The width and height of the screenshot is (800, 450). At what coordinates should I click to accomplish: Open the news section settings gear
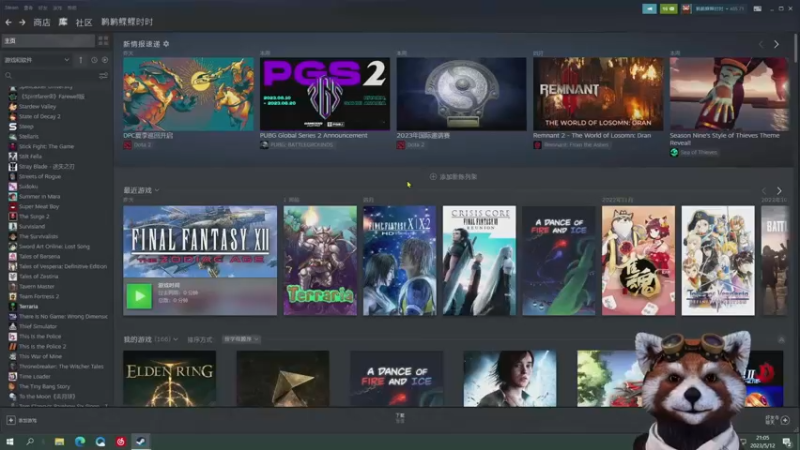[166, 44]
